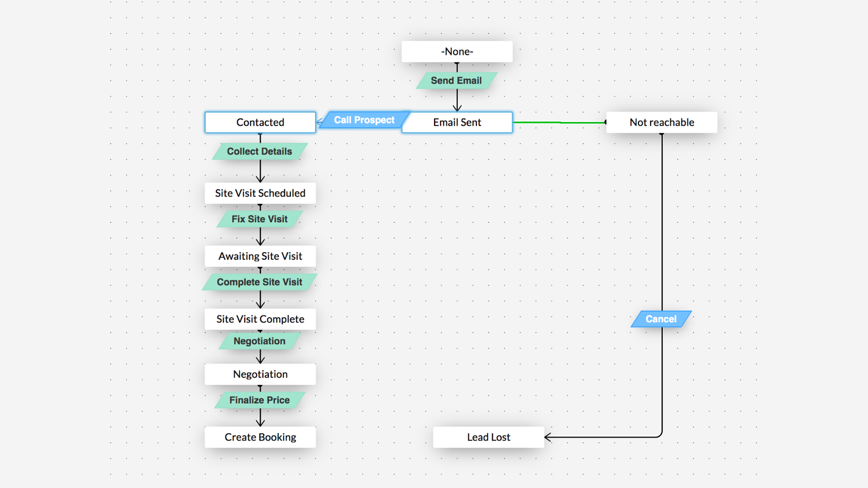This screenshot has height=488, width=868.
Task: Select the Contacted state box
Action: [260, 123]
